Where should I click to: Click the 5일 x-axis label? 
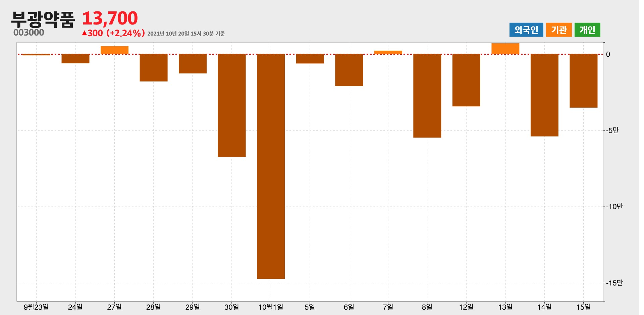[310, 307]
